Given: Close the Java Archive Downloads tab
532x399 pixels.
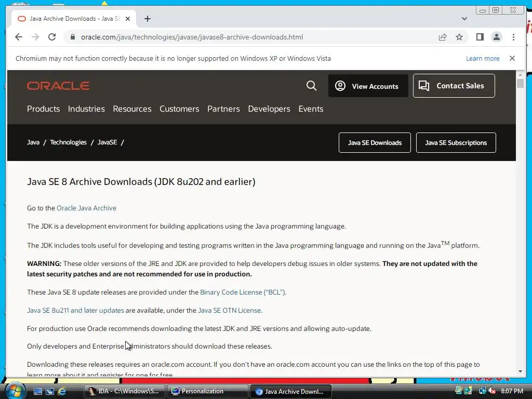Looking at the screenshot, I should pos(128,19).
